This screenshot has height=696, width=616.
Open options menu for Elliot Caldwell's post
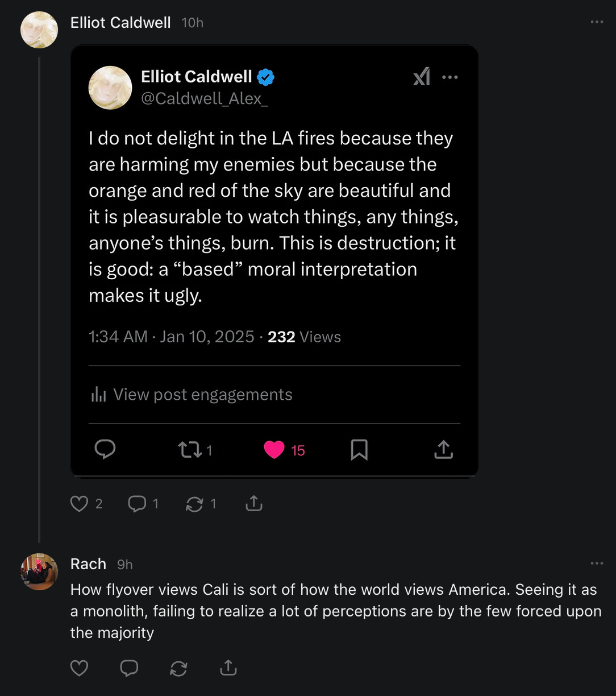[x=597, y=22]
